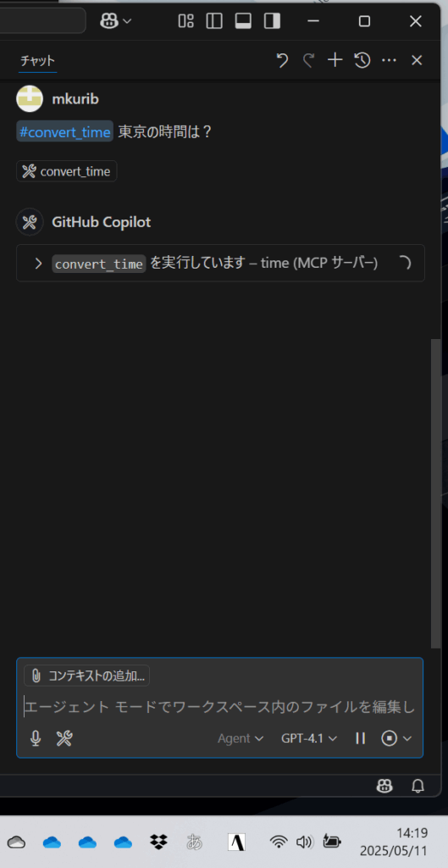
Task: Start voice chat with microphone icon
Action: [36, 738]
